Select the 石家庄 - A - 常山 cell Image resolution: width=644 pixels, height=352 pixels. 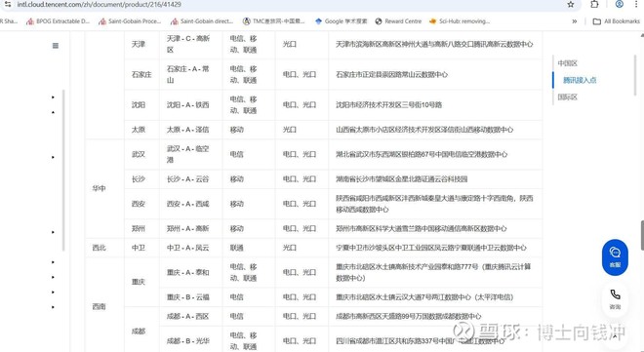190,74
